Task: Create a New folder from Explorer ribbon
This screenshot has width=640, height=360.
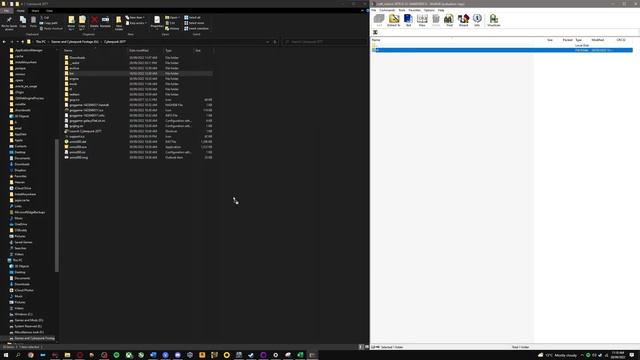Action: 119,23
